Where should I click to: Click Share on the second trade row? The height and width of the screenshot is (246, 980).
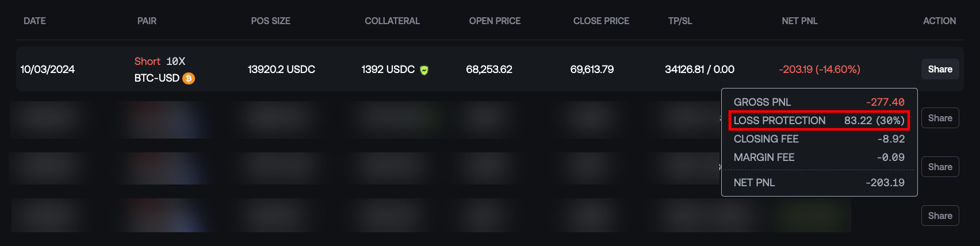pos(940,118)
